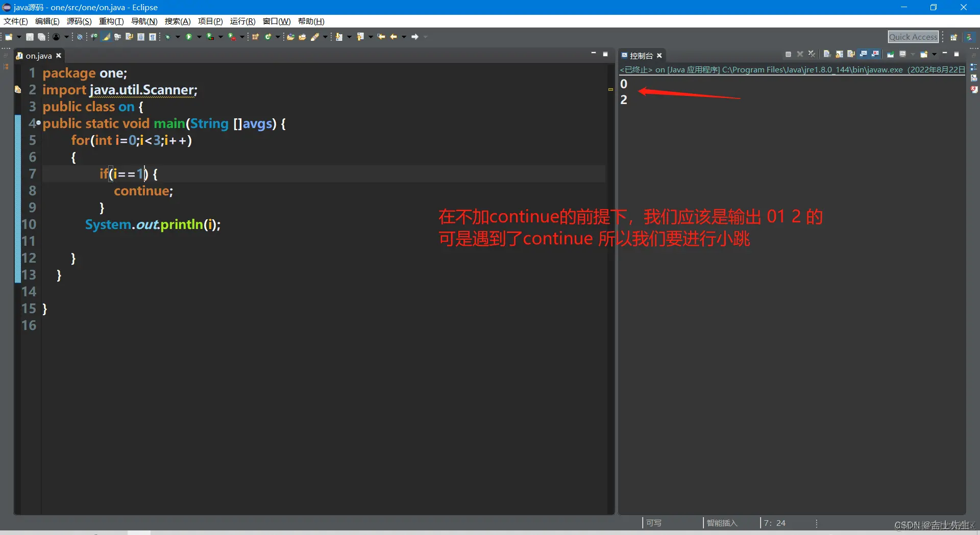
Task: Go to Previous Annotation icon
Action: coord(360,37)
